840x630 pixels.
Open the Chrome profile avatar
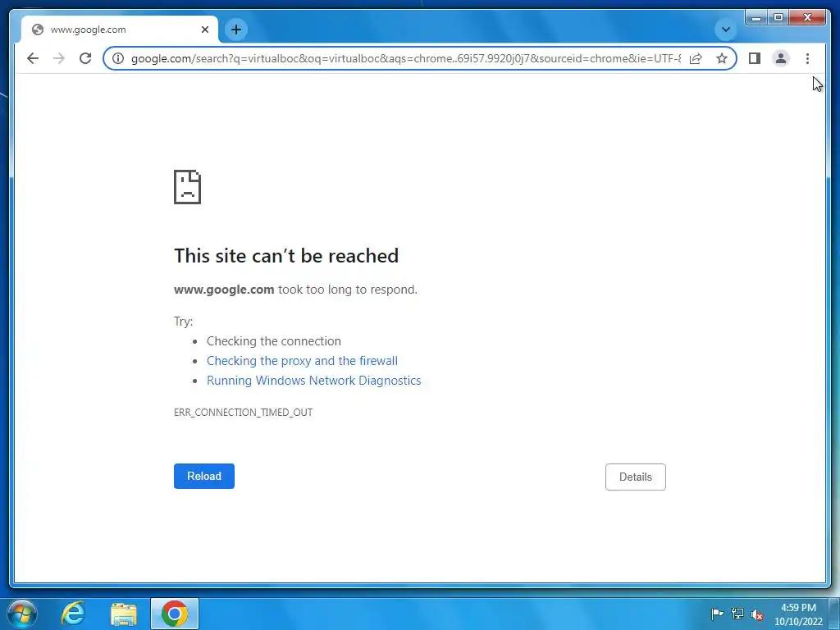click(781, 58)
